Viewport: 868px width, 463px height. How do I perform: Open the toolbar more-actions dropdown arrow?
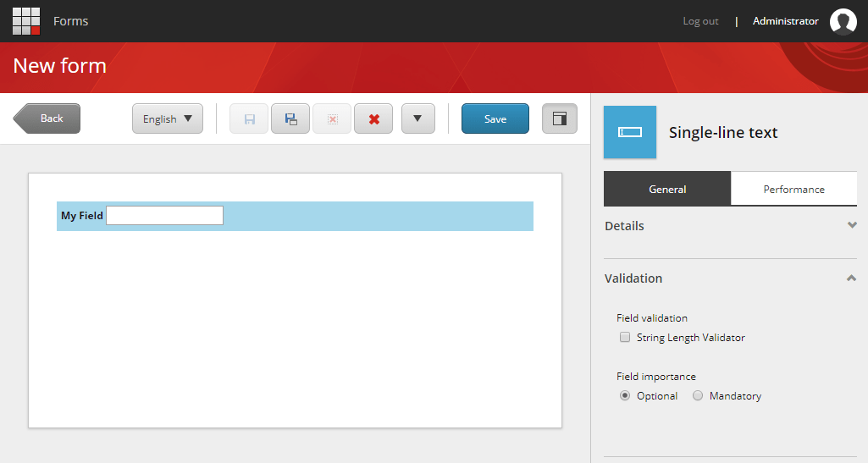(418, 119)
